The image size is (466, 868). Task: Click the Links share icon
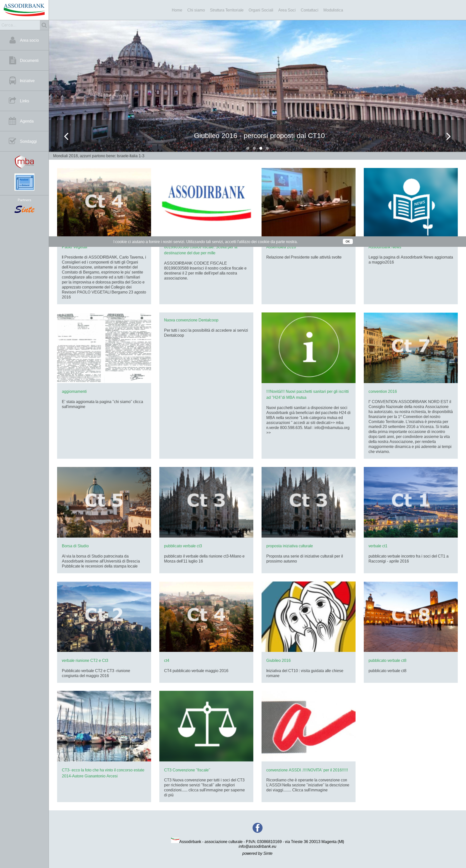click(12, 100)
